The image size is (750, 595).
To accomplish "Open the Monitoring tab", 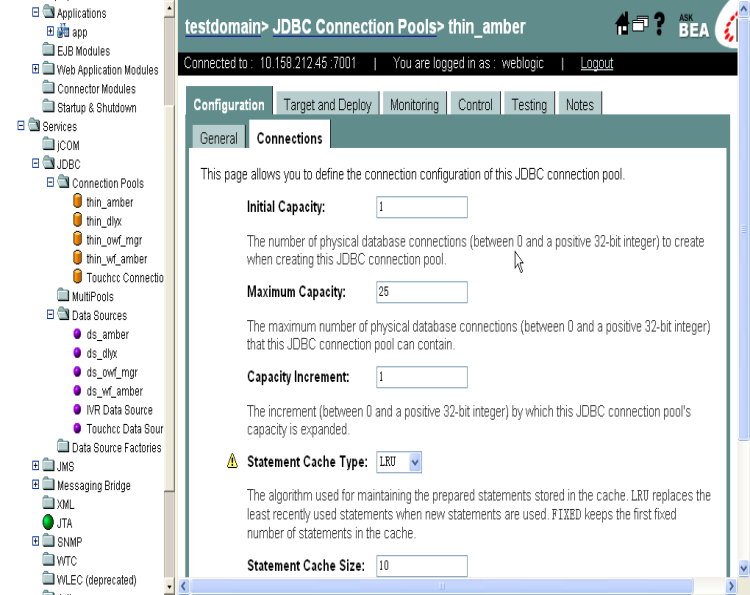I will pos(414,104).
